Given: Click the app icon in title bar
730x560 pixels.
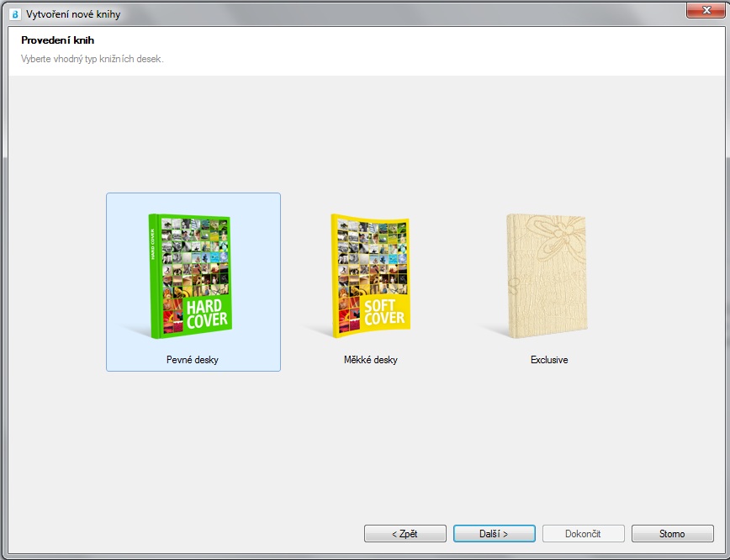Looking at the screenshot, I should pyautogui.click(x=15, y=14).
